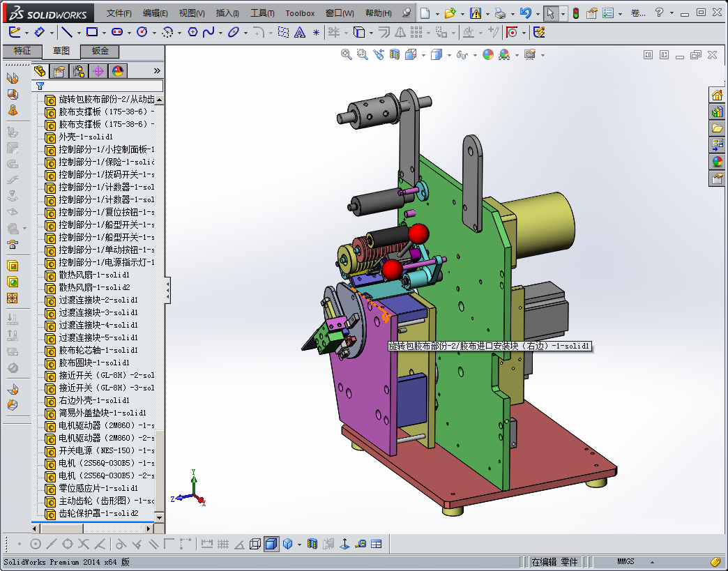The height and width of the screenshot is (571, 728).
Task: Select the Circle sketch tool
Action: (x=142, y=32)
